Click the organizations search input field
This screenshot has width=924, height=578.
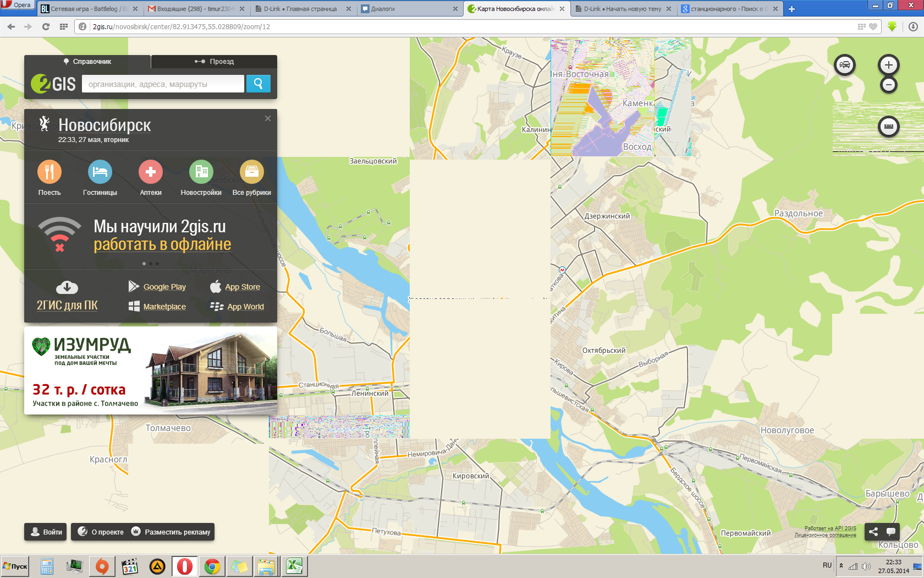click(163, 84)
